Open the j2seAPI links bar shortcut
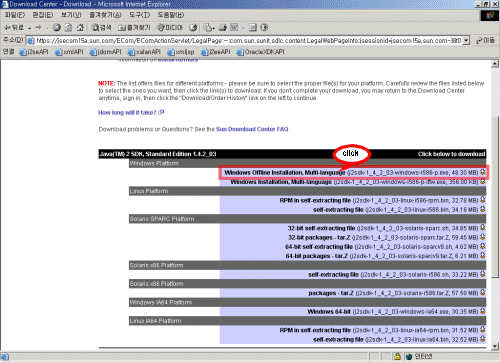The height and width of the screenshot is (363, 500). (x=34, y=52)
